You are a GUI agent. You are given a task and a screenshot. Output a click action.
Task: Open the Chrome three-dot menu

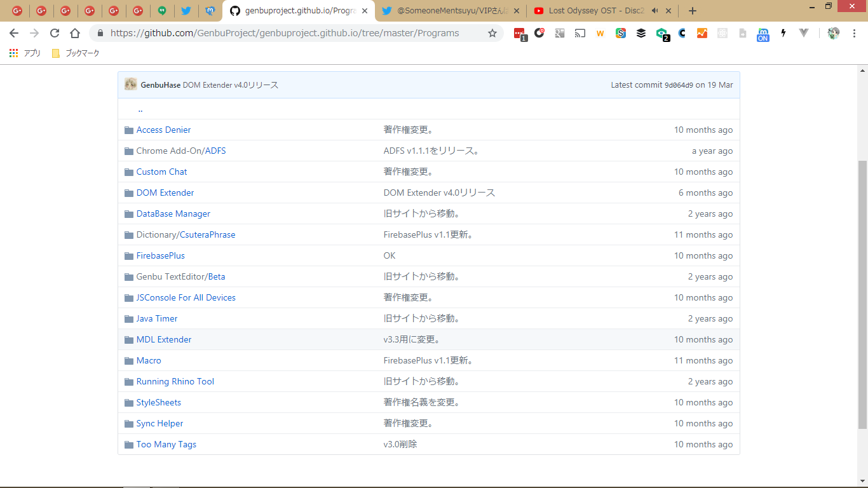(x=854, y=33)
